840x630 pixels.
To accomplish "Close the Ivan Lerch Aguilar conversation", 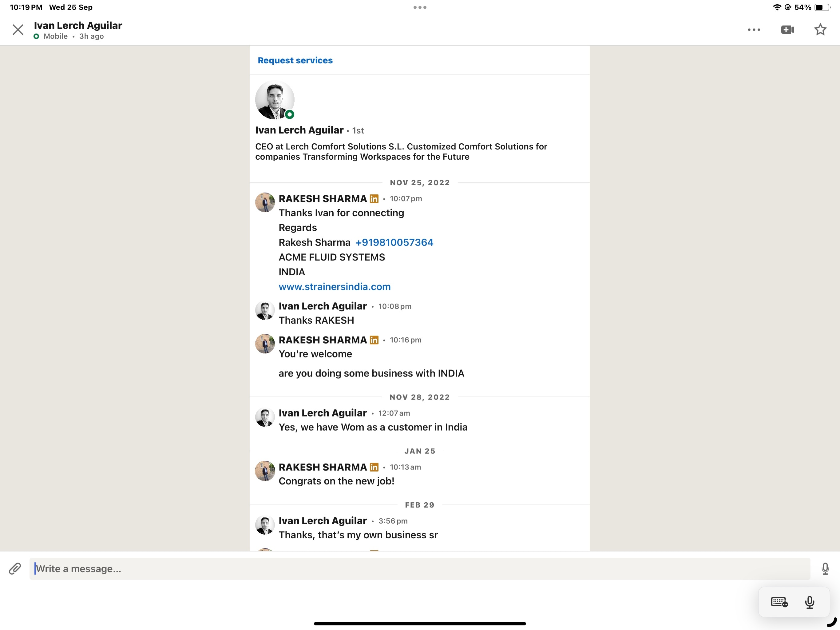I will [x=18, y=30].
